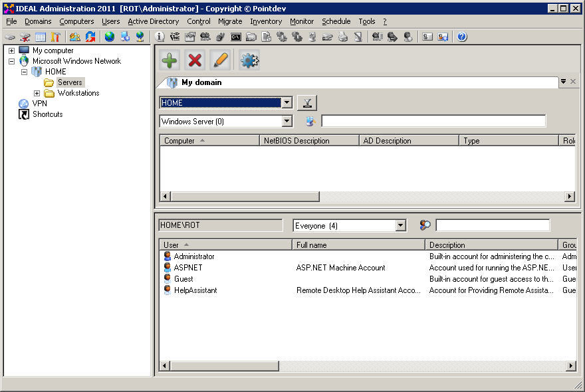Open the File menu
Screen dimensions: 585x392
pos(11,22)
